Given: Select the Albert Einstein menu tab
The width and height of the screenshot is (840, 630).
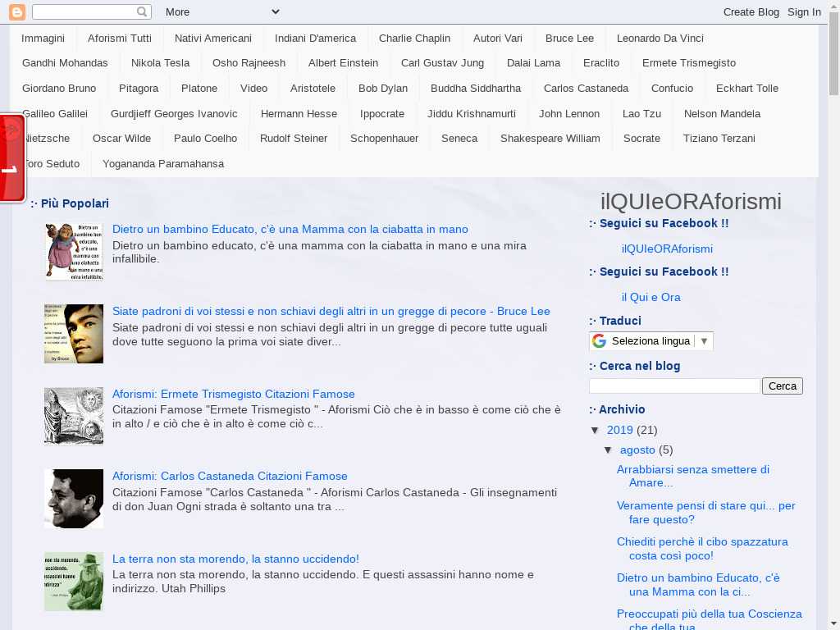Looking at the screenshot, I should coord(343,63).
